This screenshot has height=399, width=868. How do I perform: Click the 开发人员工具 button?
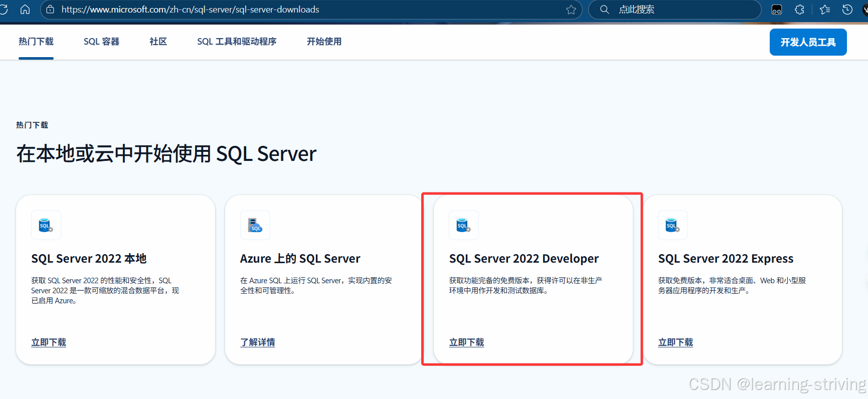808,42
